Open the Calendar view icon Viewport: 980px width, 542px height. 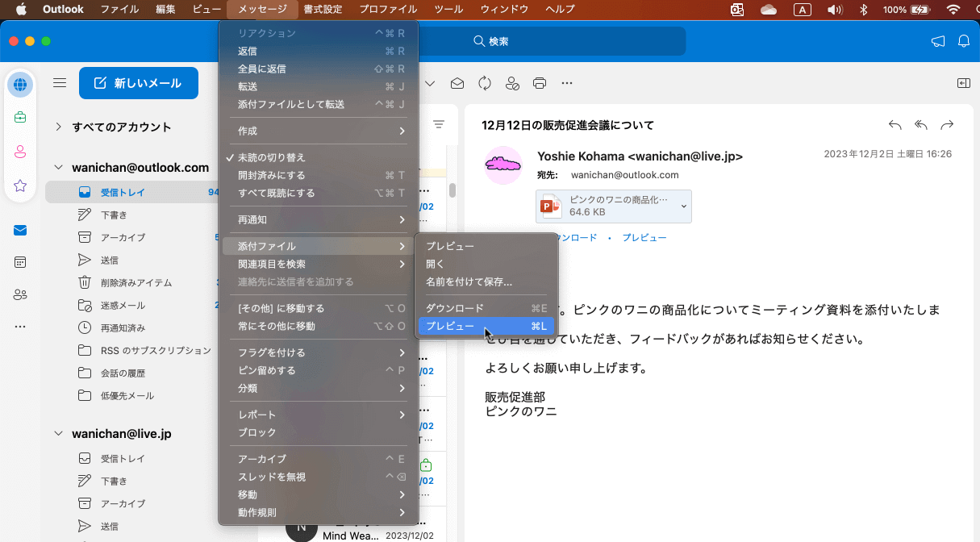point(20,262)
